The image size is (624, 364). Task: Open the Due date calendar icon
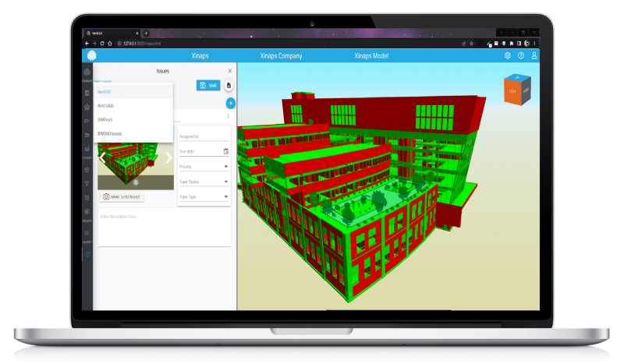[x=226, y=151]
